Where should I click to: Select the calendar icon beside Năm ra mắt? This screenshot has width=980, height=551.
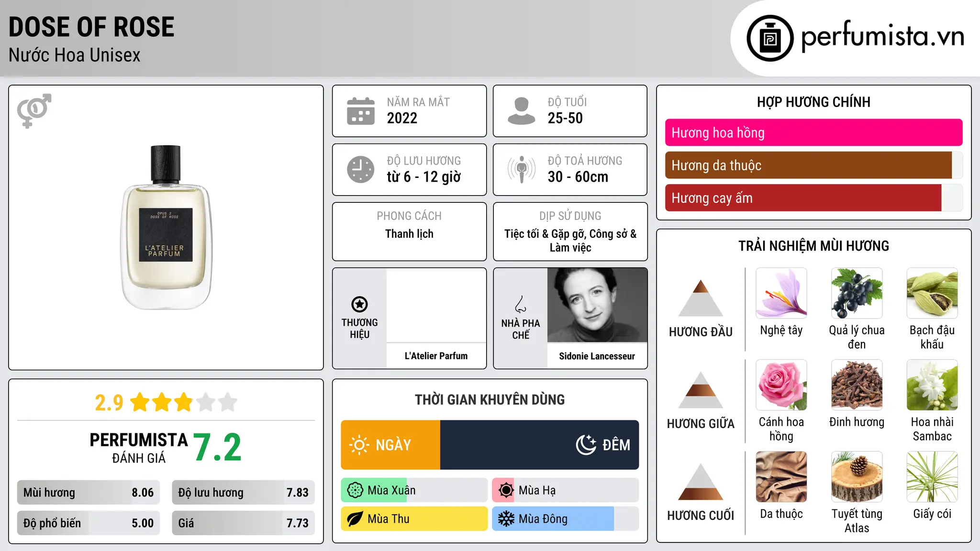[x=361, y=111]
